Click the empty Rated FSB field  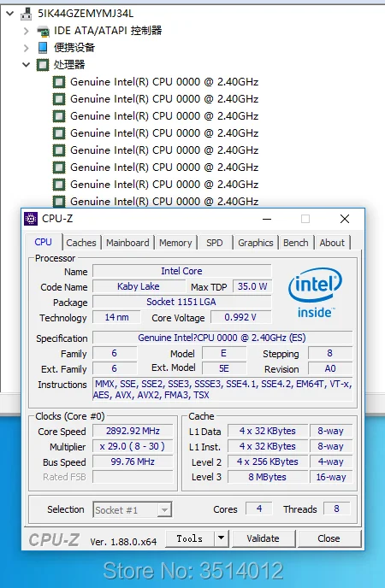coord(133,477)
